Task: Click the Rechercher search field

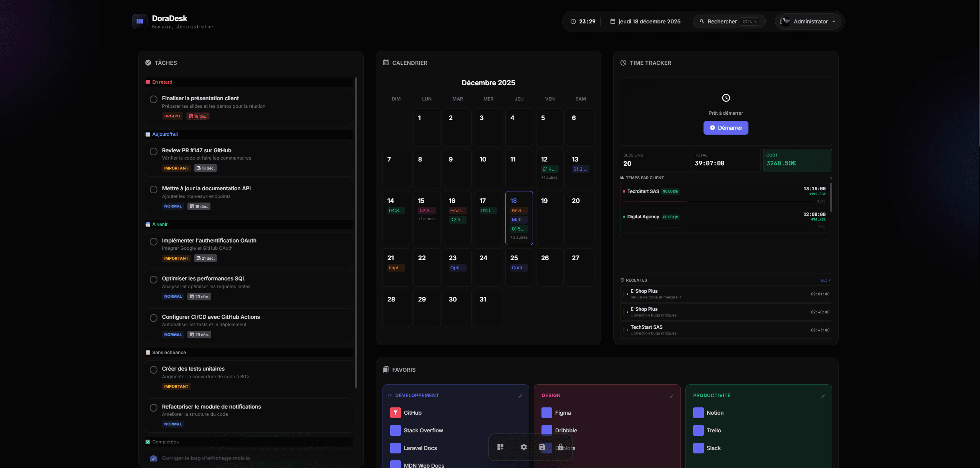Action: (728, 21)
